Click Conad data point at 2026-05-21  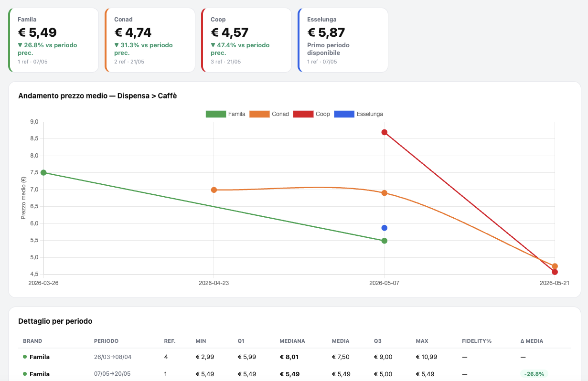click(555, 266)
